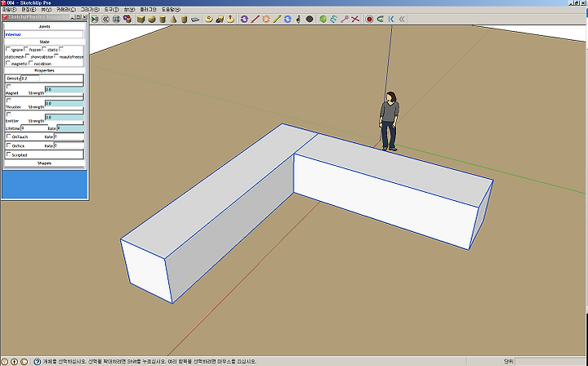Image resolution: width=588 pixels, height=366 pixels.
Task: Select the joint connector tool icon
Action: tap(127, 19)
